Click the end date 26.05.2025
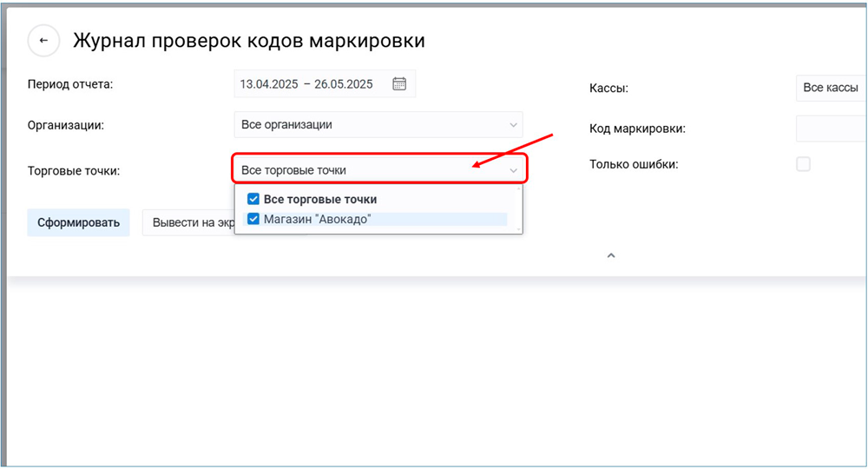This screenshot has width=868, height=469. [344, 84]
